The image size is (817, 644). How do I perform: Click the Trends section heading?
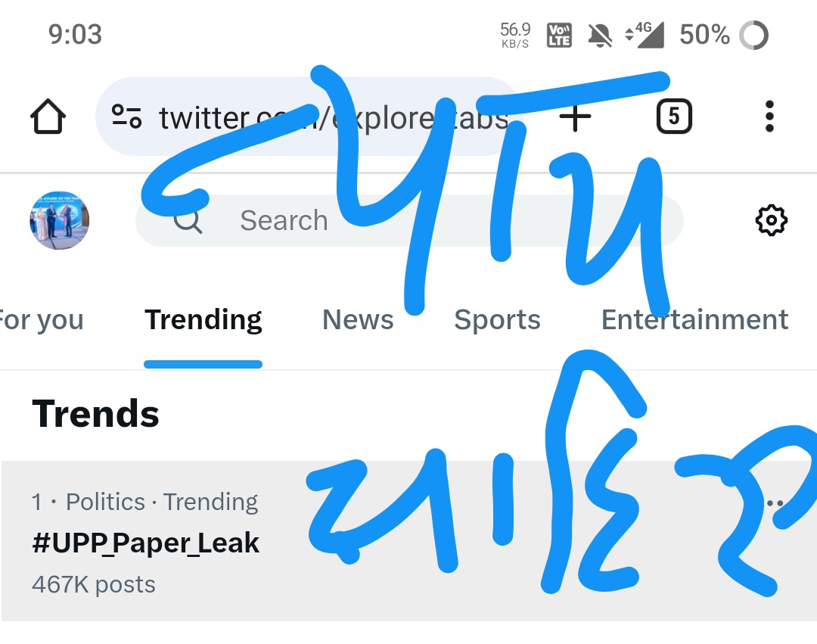click(x=95, y=414)
